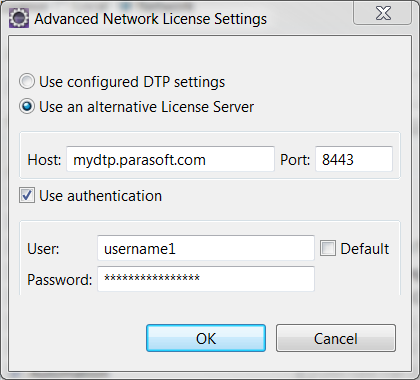Click the Host: label
The width and height of the screenshot is (420, 380).
click(x=44, y=160)
